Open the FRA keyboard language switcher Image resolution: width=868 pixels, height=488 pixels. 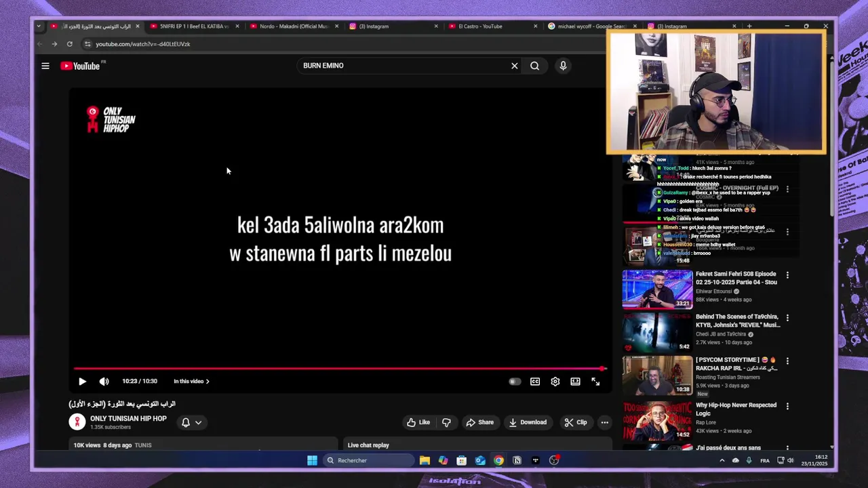[765, 460]
